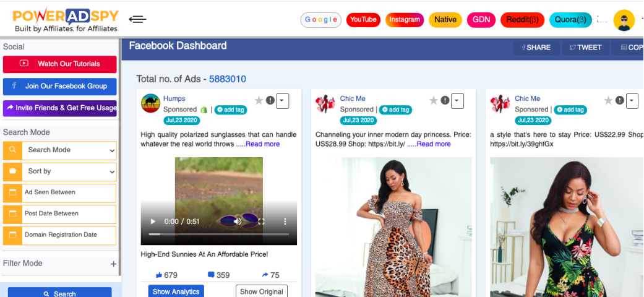Click comments icon showing 359

point(211,275)
